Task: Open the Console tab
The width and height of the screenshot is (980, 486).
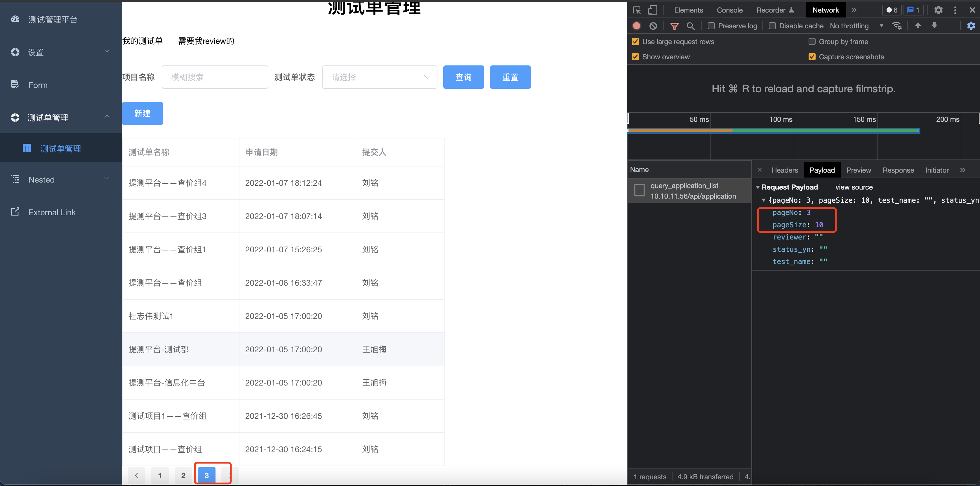Action: (729, 10)
